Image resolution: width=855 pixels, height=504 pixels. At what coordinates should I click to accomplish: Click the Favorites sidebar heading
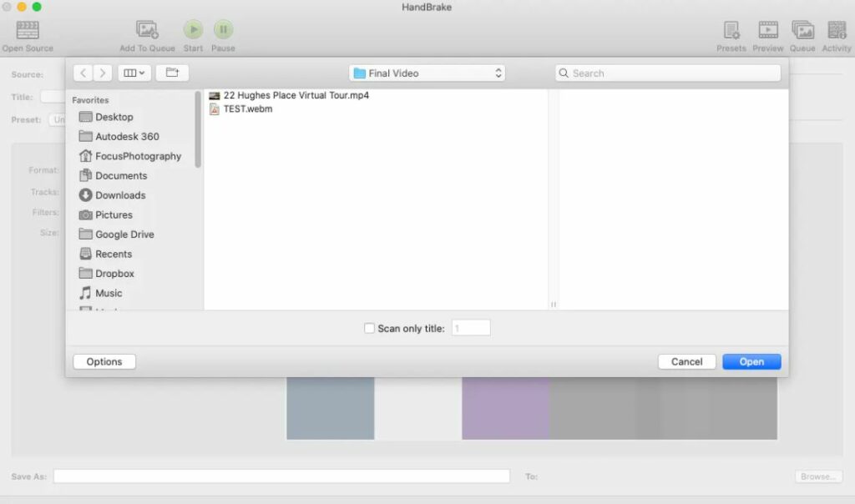(90, 100)
